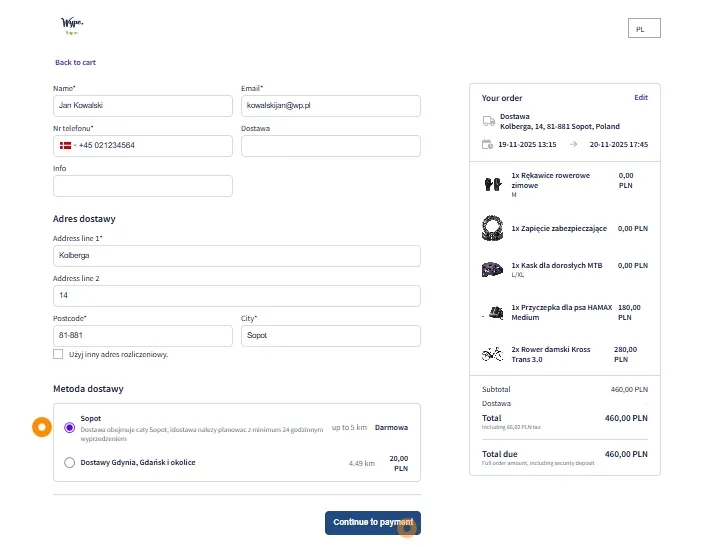Image resolution: width=708 pixels, height=547 pixels.
Task: Click the Postcode field showing 81-881
Action: click(x=142, y=336)
